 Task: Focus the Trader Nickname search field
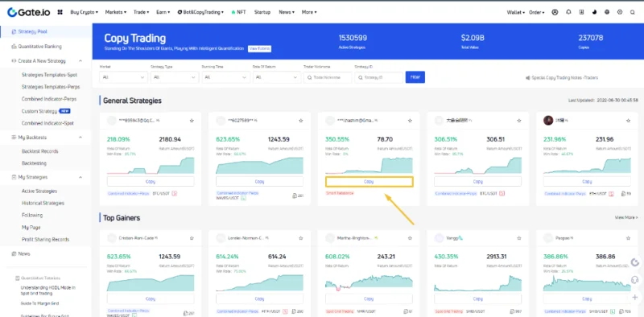(x=328, y=77)
